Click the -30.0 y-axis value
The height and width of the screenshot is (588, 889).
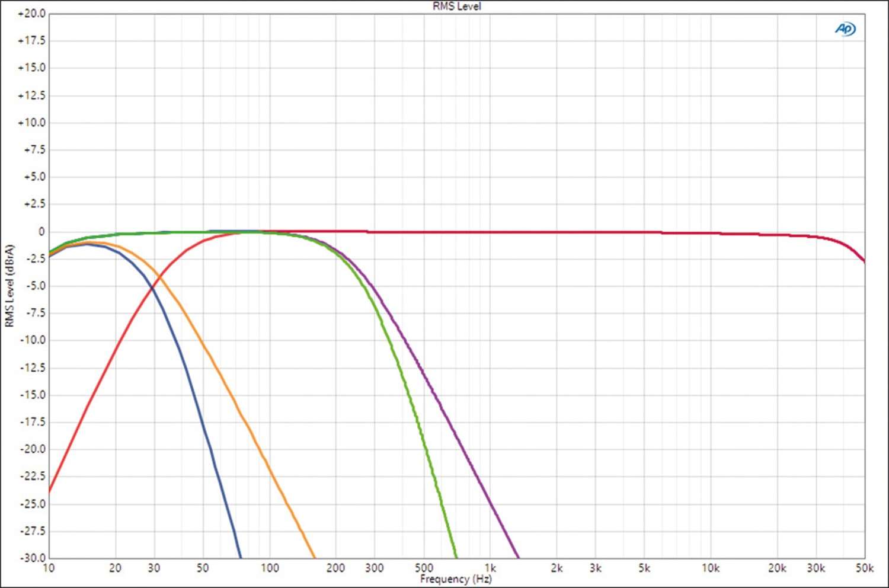coord(33,558)
